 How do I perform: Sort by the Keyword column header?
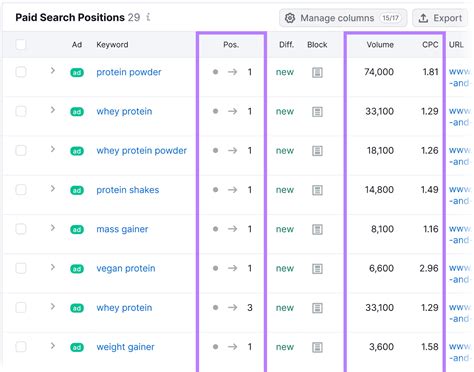coord(112,45)
